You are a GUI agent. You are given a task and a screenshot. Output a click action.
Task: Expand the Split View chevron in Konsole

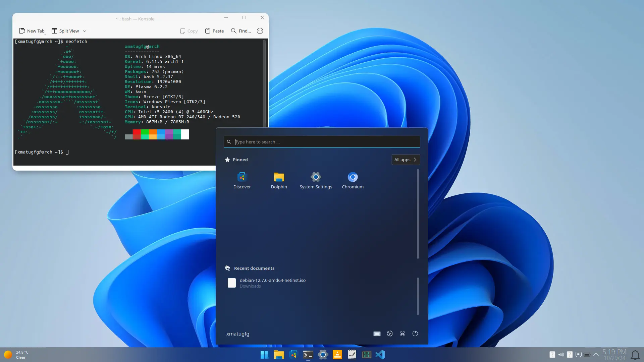(x=85, y=31)
